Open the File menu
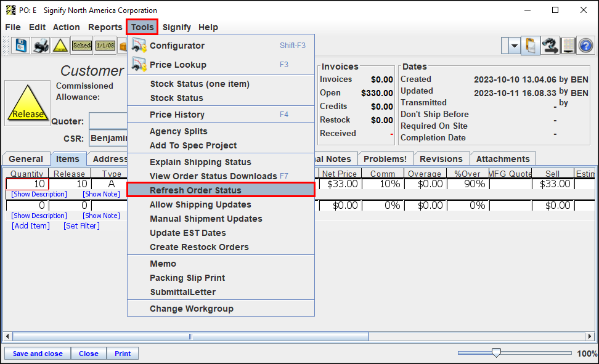599x364 pixels. pos(12,27)
